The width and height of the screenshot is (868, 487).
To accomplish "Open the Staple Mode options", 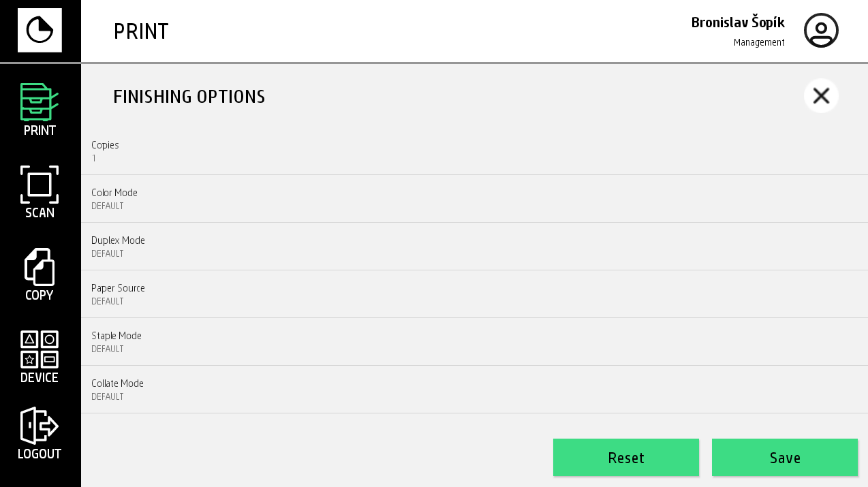I will tap(475, 341).
